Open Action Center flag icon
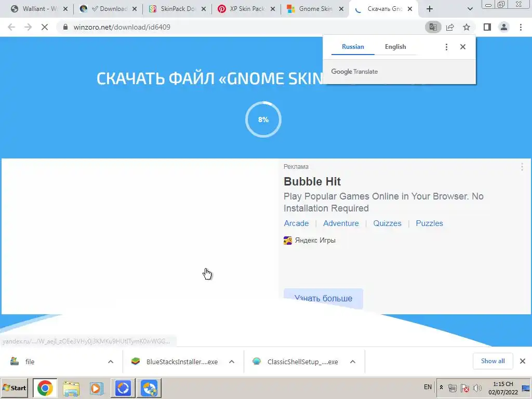Image resolution: width=532 pixels, height=399 pixels. 465,388
